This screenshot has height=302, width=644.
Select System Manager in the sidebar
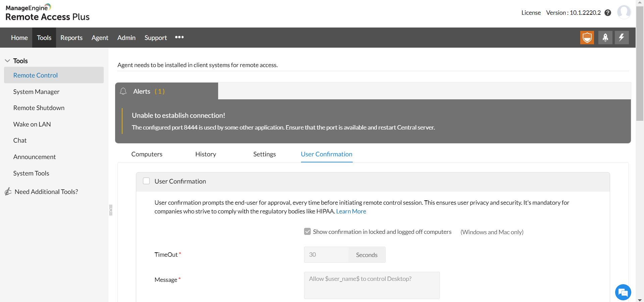point(36,92)
